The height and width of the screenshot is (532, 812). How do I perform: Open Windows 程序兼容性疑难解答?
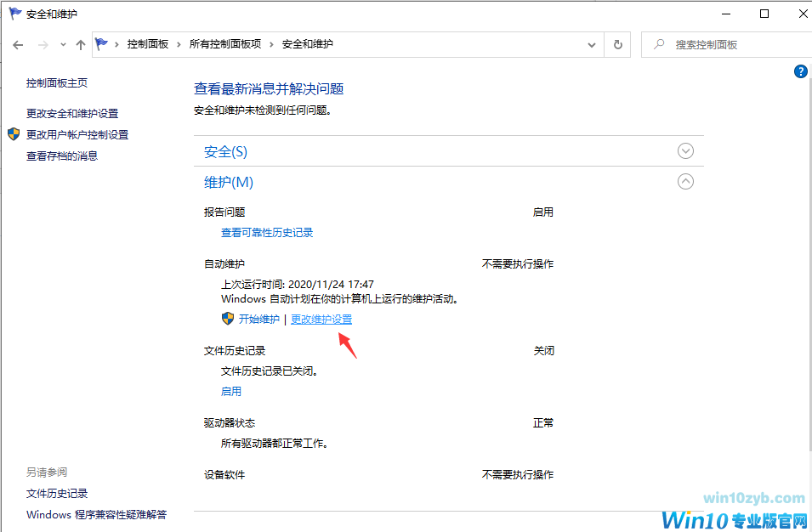(x=96, y=514)
